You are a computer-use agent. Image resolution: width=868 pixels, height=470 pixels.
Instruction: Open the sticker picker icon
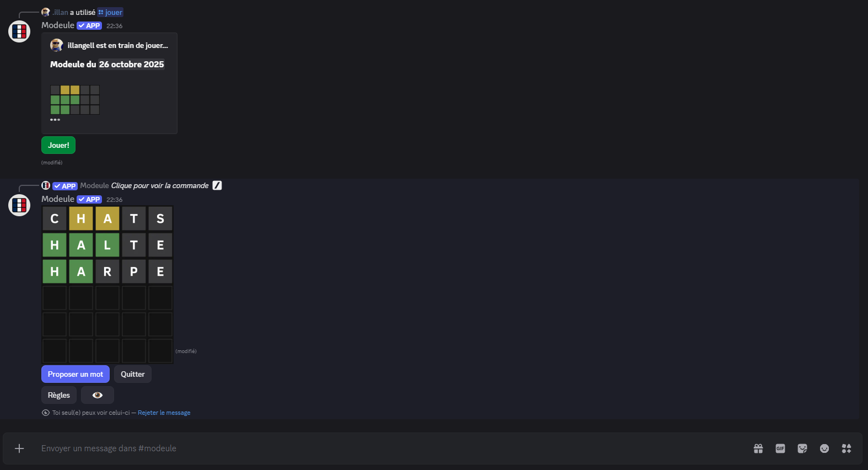802,448
